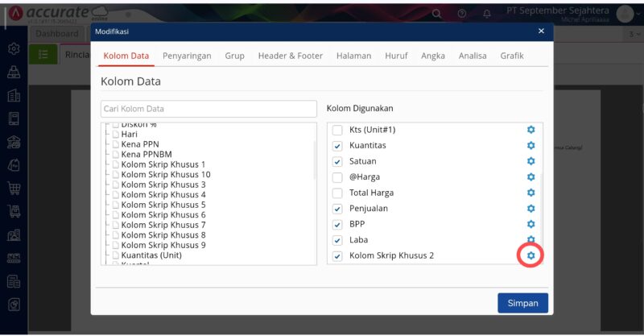Focus the Cari Kolom Data search field
This screenshot has width=644, height=336.
tap(208, 109)
